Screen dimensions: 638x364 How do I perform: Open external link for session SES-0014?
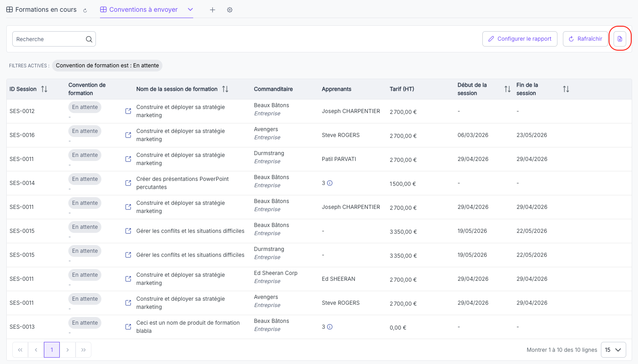(x=128, y=183)
